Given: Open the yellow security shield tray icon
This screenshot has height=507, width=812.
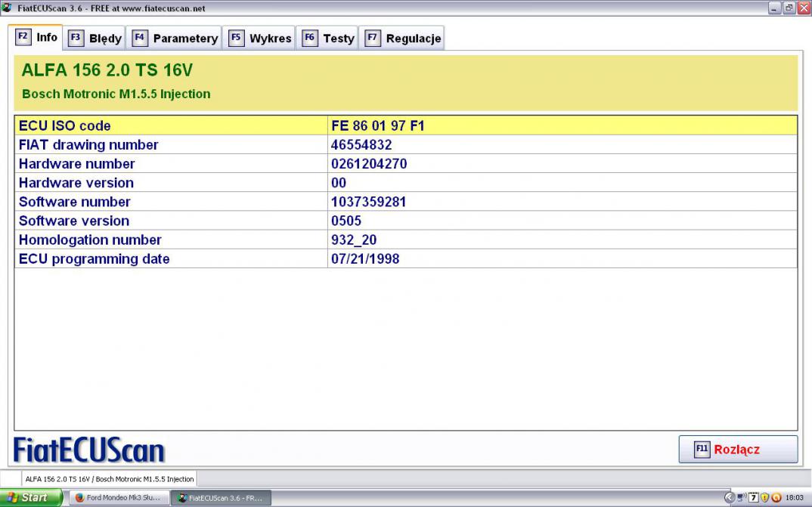Looking at the screenshot, I should 764,498.
